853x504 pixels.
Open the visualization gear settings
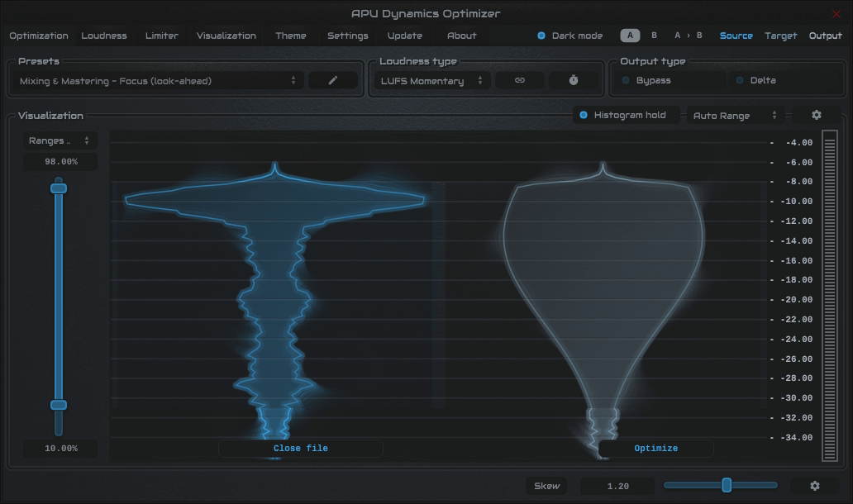[816, 116]
